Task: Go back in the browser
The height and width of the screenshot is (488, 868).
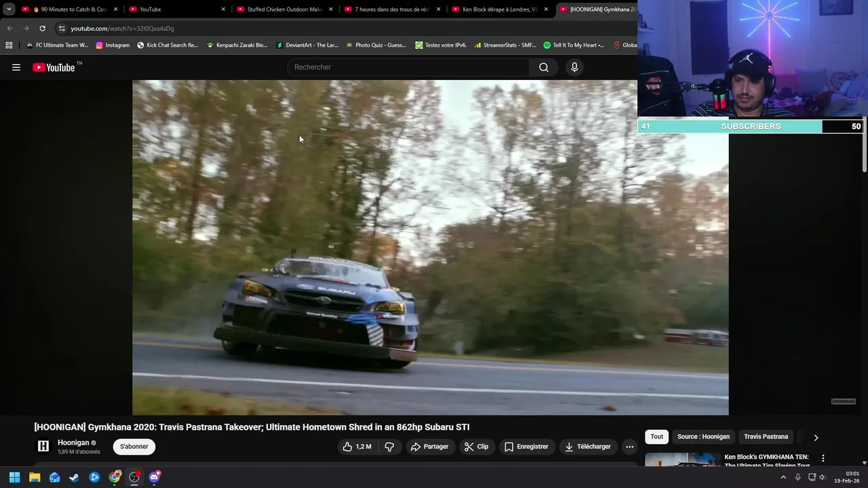Action: pos(9,28)
